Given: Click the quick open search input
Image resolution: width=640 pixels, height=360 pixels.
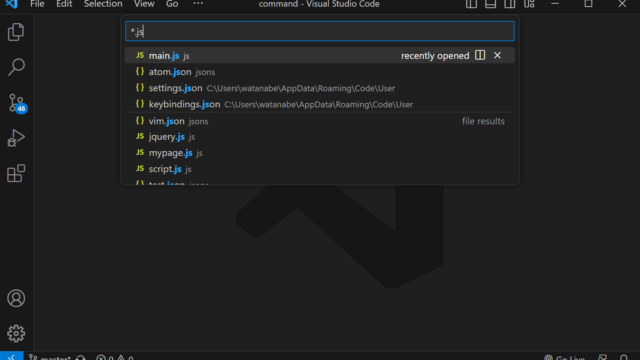Looking at the screenshot, I should [320, 31].
